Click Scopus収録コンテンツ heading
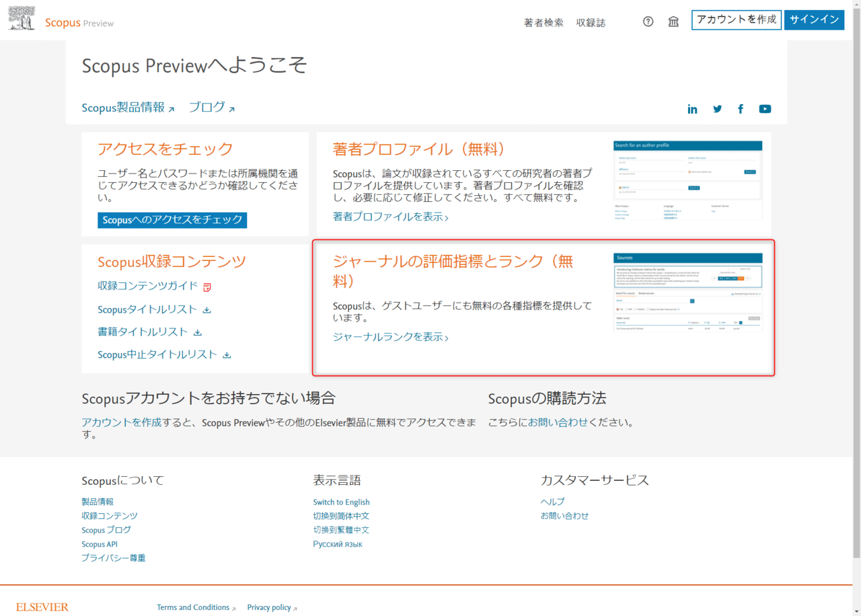The height and width of the screenshot is (616, 861). (x=172, y=262)
